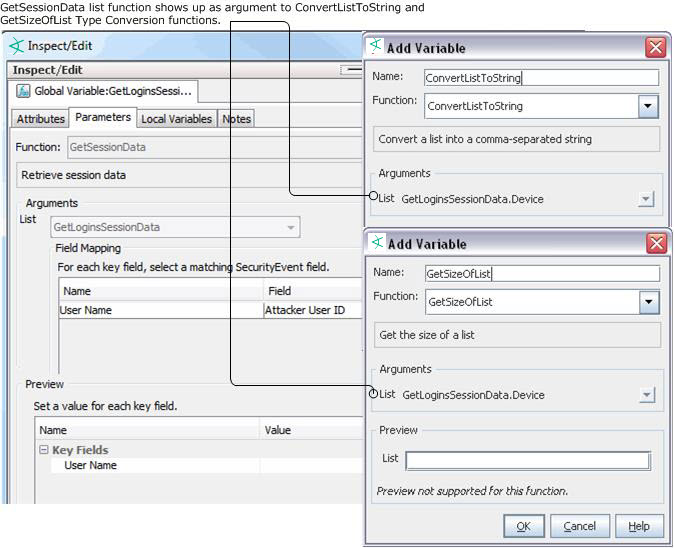Image resolution: width=674 pixels, height=548 pixels.
Task: Click icon in GetSizeOfList Add Variable title
Action: (377, 242)
